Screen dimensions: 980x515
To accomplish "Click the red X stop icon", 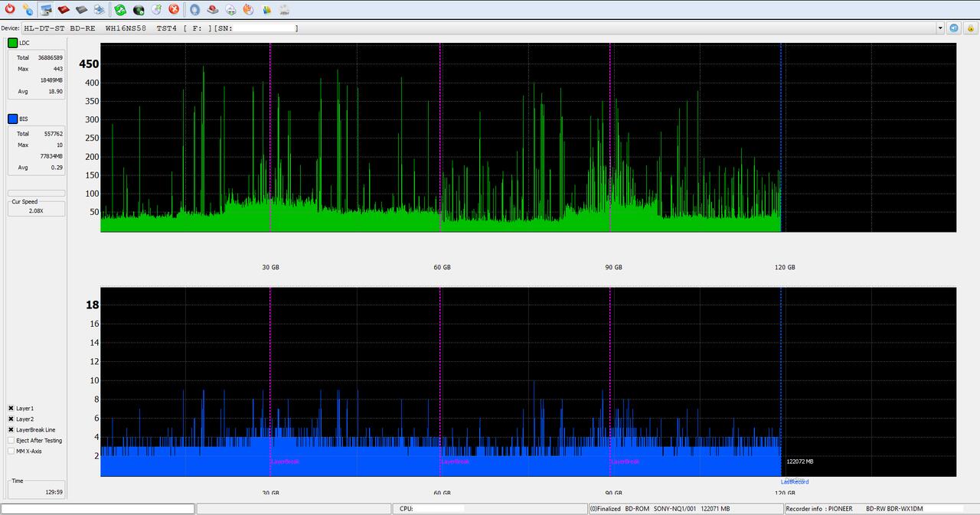I will pos(174,9).
